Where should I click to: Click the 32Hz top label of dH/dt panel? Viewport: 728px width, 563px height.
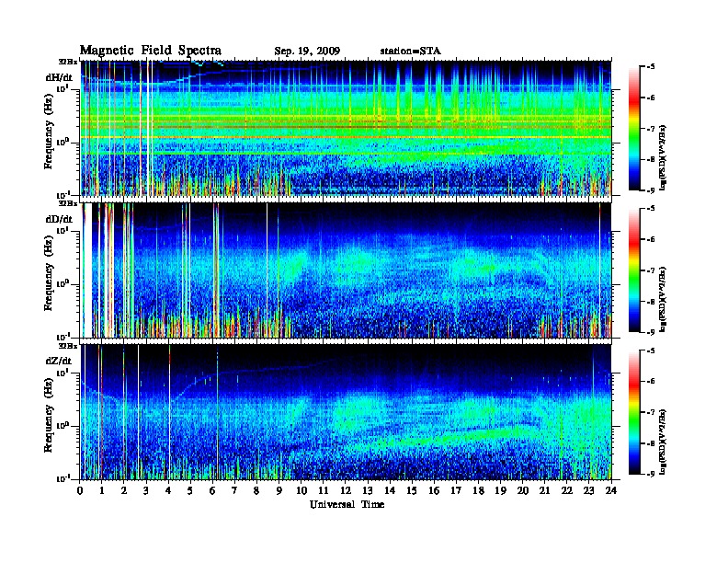pos(67,61)
